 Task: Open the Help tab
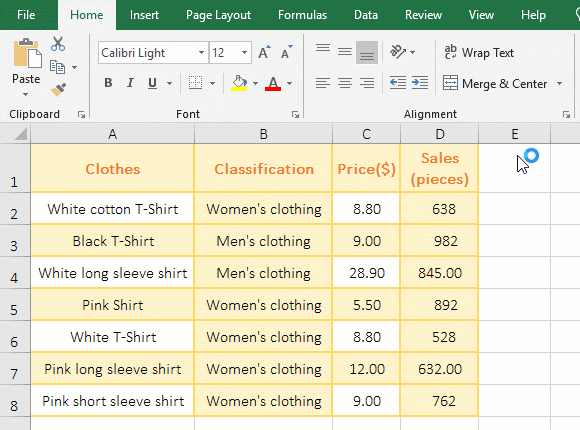coord(533,15)
